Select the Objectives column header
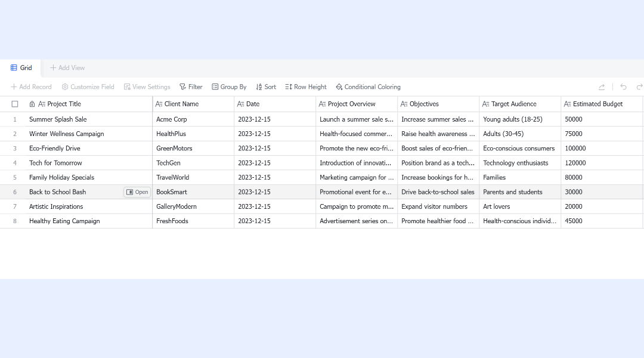 point(438,104)
